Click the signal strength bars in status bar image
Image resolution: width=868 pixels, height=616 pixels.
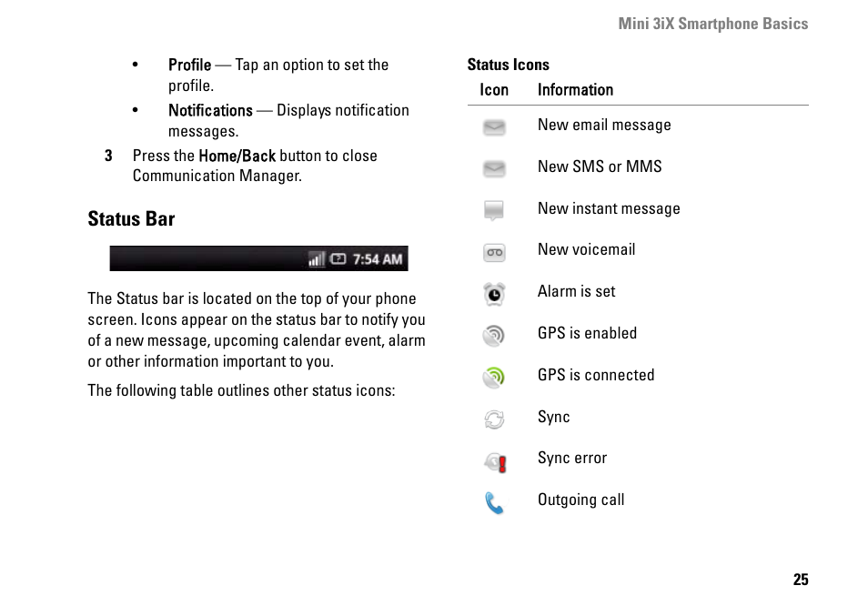pyautogui.click(x=317, y=259)
